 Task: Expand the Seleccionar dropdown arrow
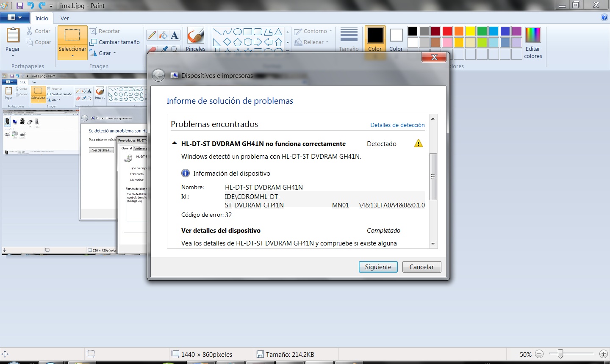point(72,55)
